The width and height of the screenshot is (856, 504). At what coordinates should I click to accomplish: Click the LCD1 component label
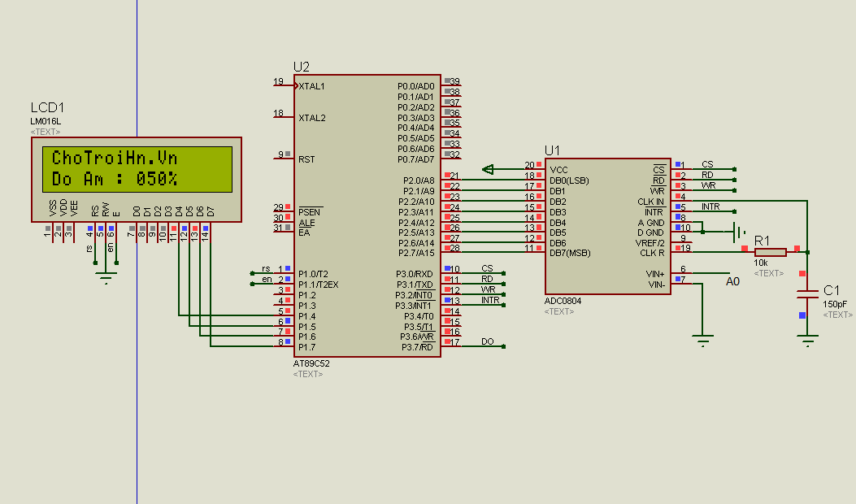[47, 108]
